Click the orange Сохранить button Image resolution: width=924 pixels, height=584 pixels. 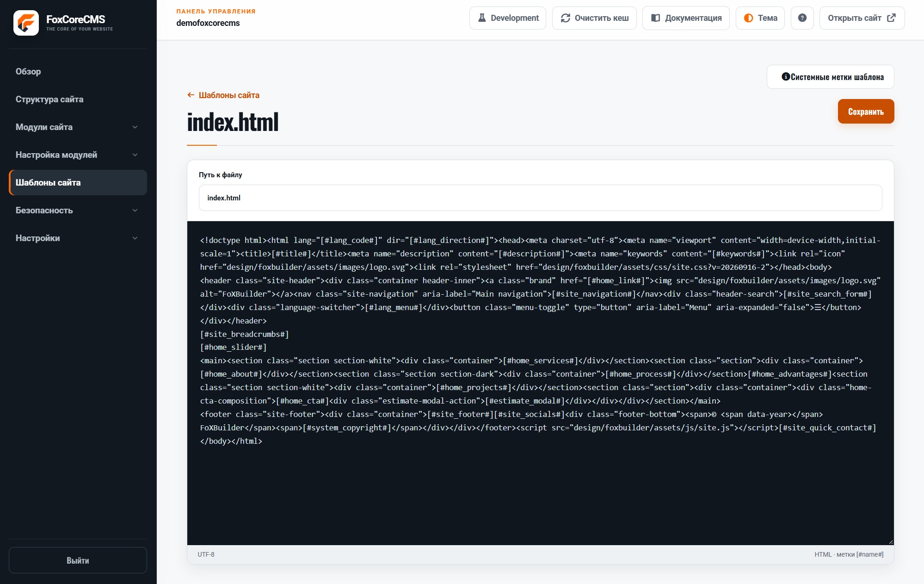click(x=866, y=112)
